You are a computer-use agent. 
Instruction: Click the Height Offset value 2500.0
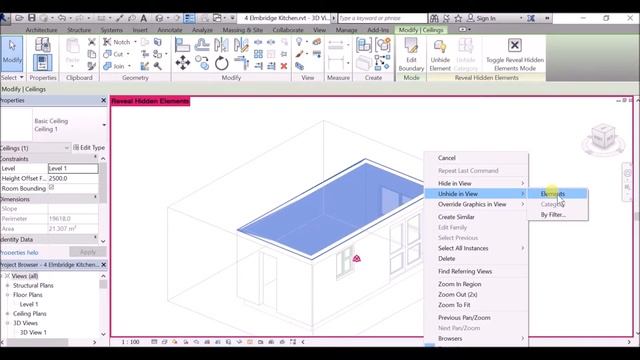[73, 178]
